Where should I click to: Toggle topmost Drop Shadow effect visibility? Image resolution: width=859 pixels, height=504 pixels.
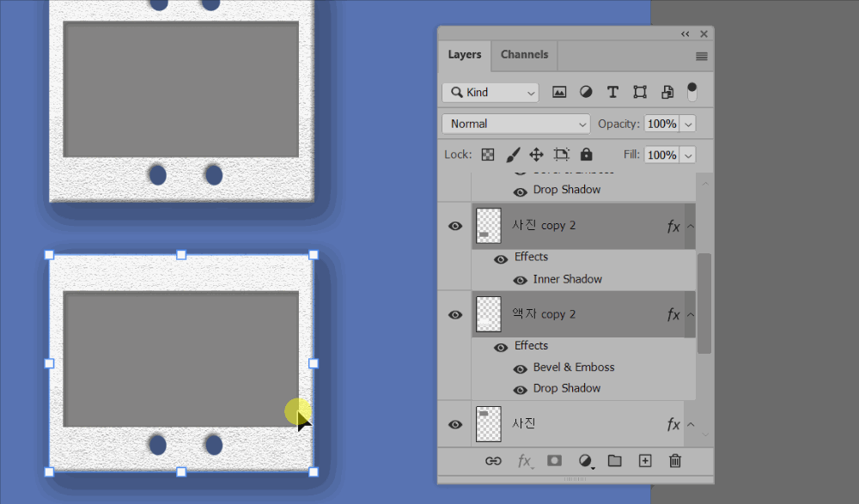pos(520,191)
